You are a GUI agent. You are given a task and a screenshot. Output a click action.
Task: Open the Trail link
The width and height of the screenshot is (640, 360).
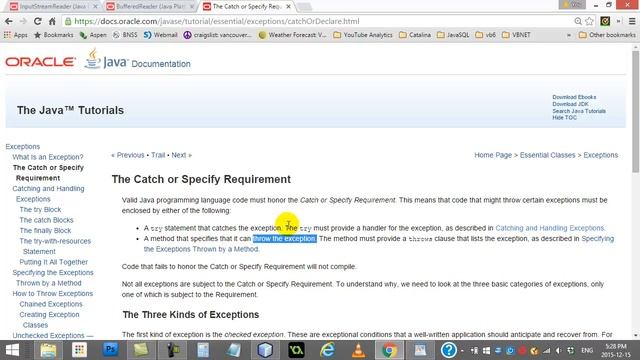(158, 155)
